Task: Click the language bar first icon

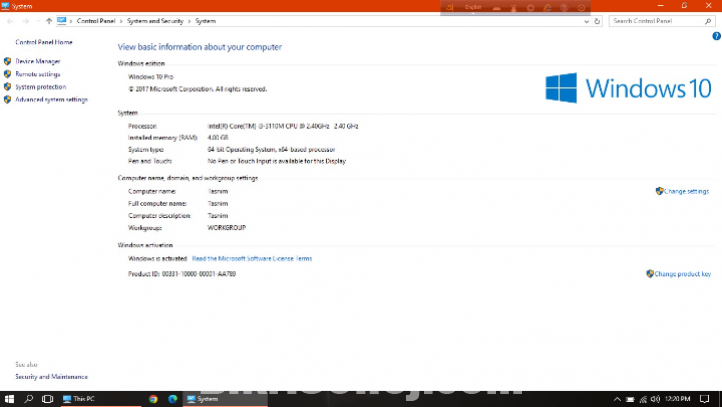Action: point(450,7)
